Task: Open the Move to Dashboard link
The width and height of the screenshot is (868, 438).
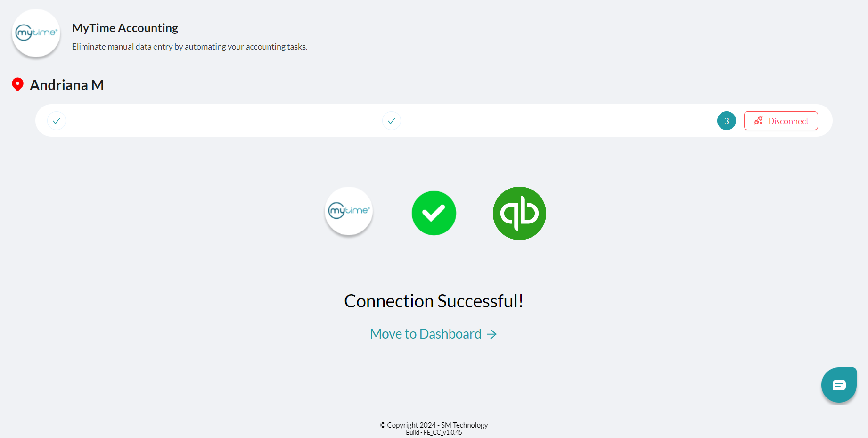Action: point(434,334)
